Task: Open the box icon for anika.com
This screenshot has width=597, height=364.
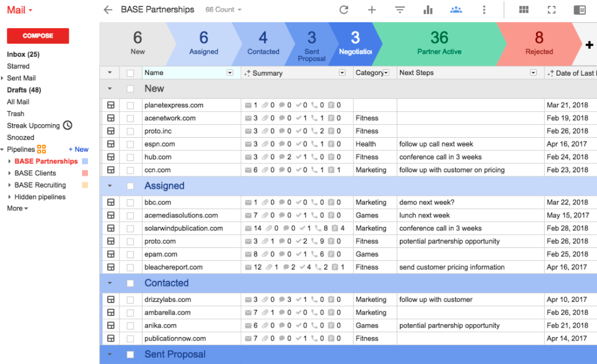Action: (111, 325)
